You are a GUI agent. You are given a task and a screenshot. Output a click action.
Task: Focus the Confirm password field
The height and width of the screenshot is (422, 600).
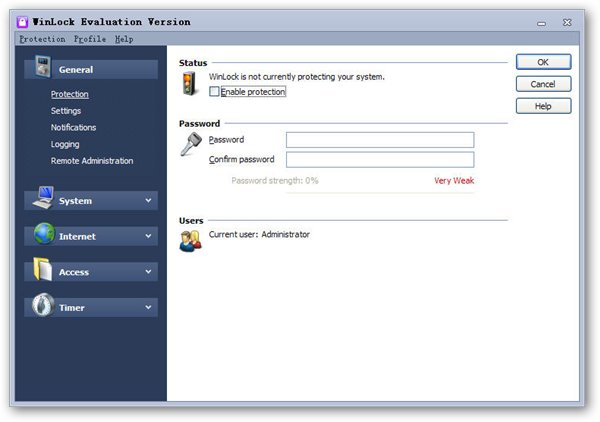380,160
